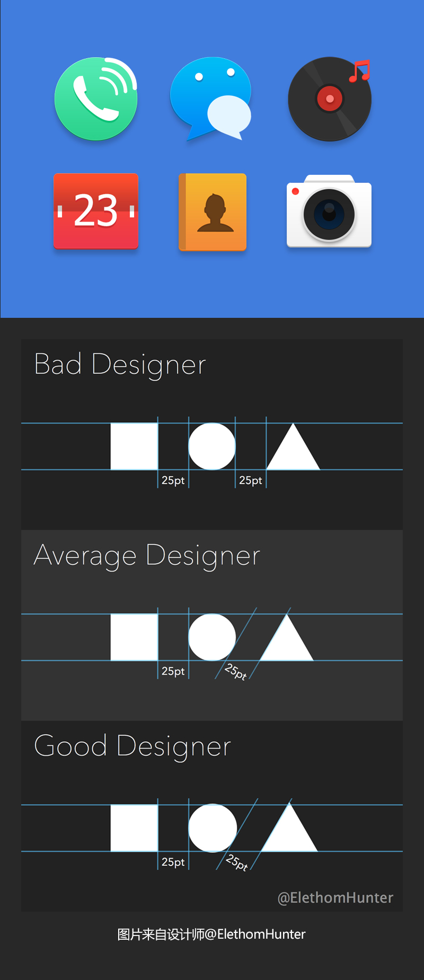
Task: Open the red Calendar icon showing 23
Action: (96, 211)
